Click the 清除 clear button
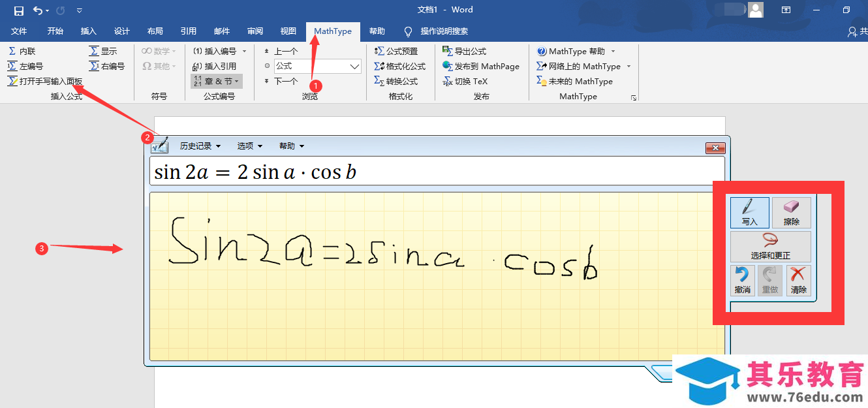 (x=799, y=280)
